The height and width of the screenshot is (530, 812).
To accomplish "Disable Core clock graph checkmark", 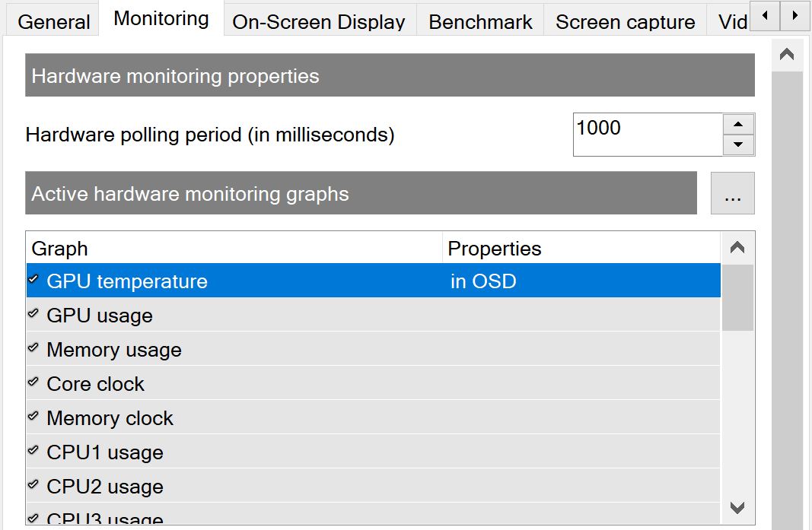I will 33,382.
